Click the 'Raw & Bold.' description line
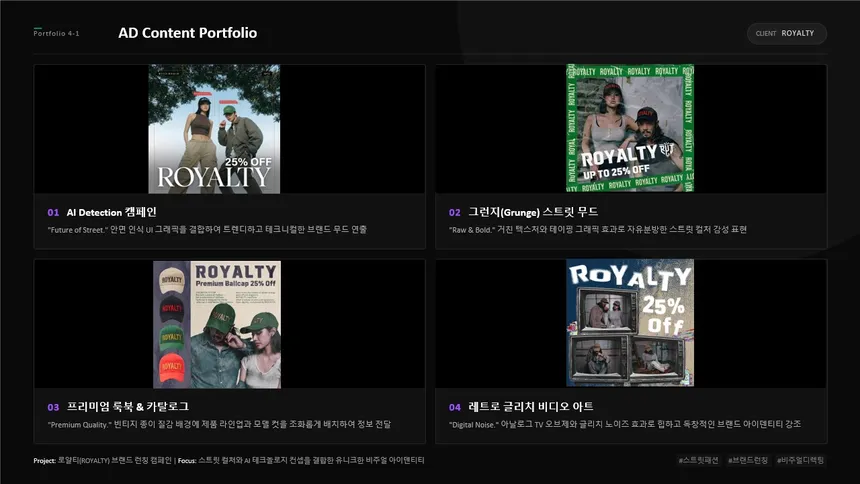Screen dimensions: 860x484 tap(598, 229)
